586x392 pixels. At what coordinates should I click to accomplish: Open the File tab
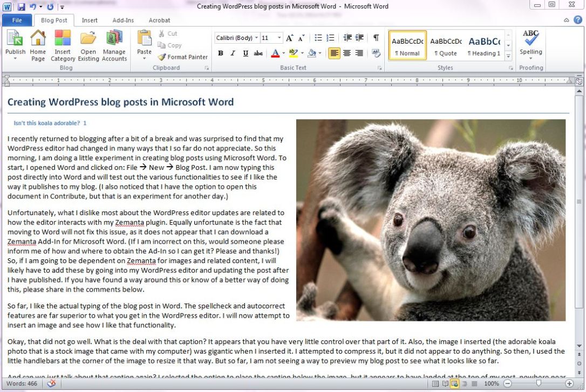17,20
